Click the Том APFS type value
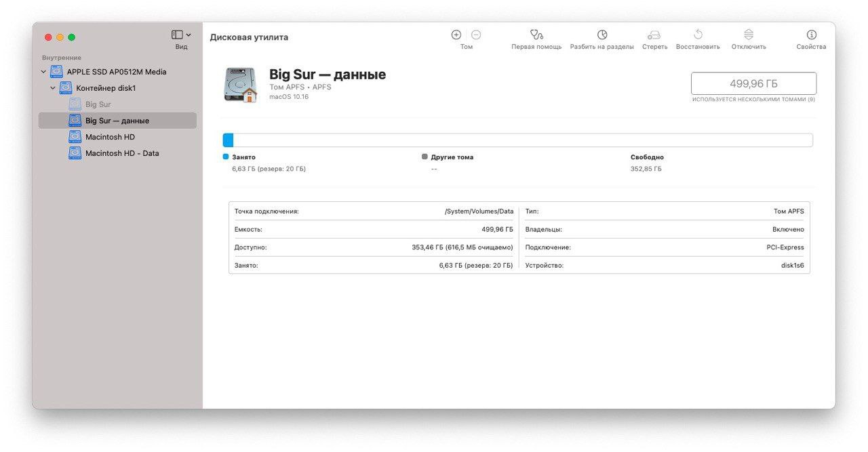 [789, 211]
